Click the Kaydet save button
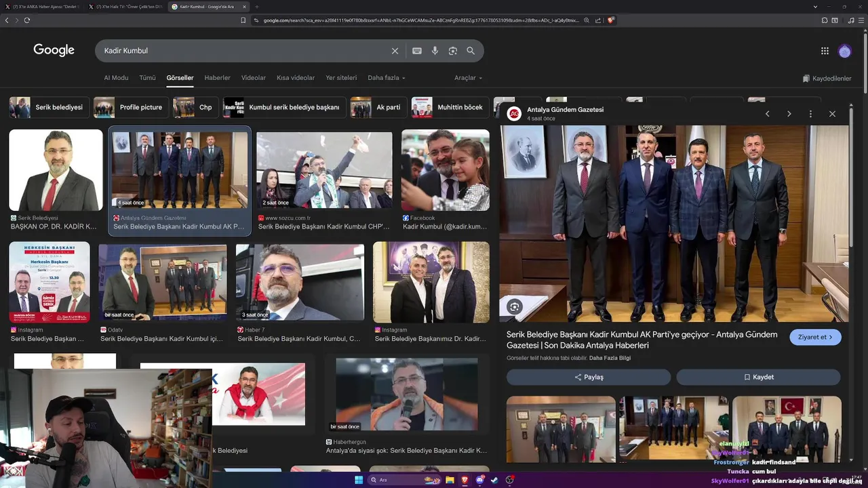 tap(758, 377)
